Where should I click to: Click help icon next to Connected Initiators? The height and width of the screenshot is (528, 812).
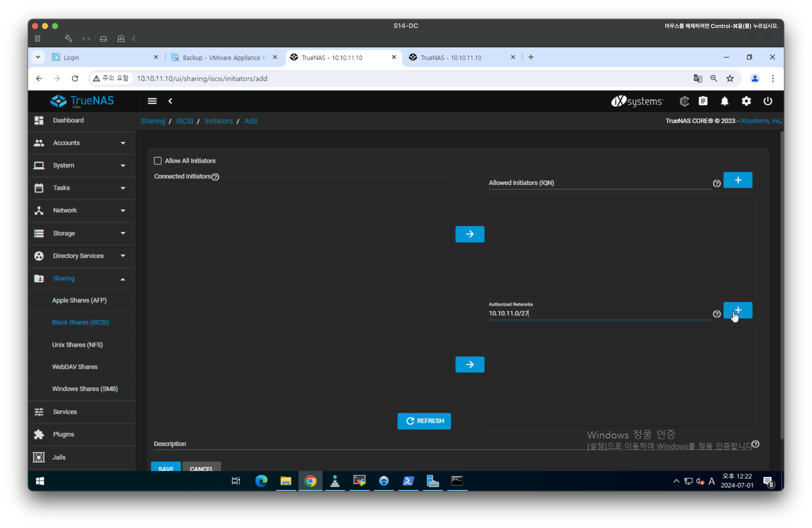pos(215,177)
